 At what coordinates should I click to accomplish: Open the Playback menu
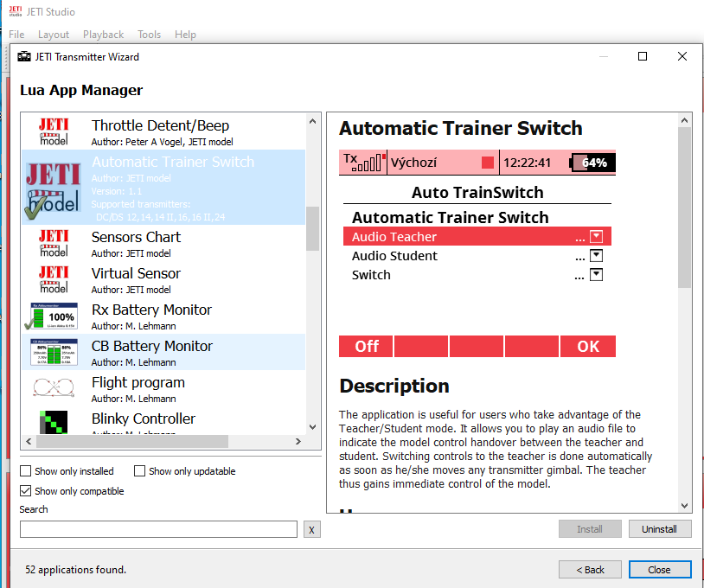(103, 35)
